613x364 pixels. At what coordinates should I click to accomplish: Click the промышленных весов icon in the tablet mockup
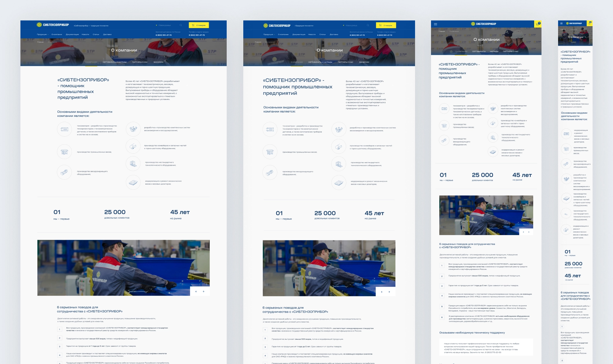click(x=444, y=125)
